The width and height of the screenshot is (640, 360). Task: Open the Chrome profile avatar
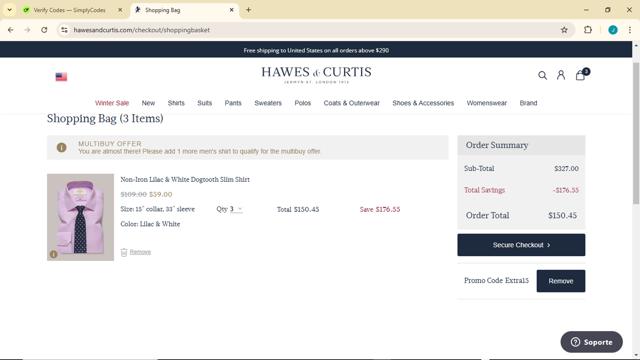point(613,30)
